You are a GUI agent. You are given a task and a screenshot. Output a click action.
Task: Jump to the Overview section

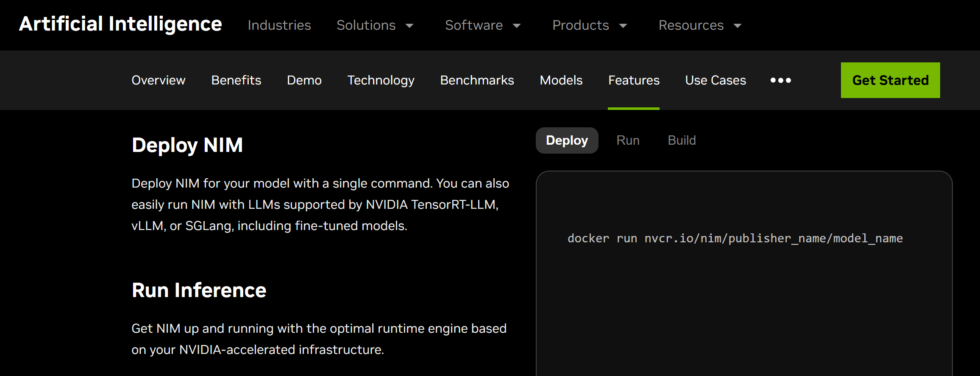(x=158, y=80)
